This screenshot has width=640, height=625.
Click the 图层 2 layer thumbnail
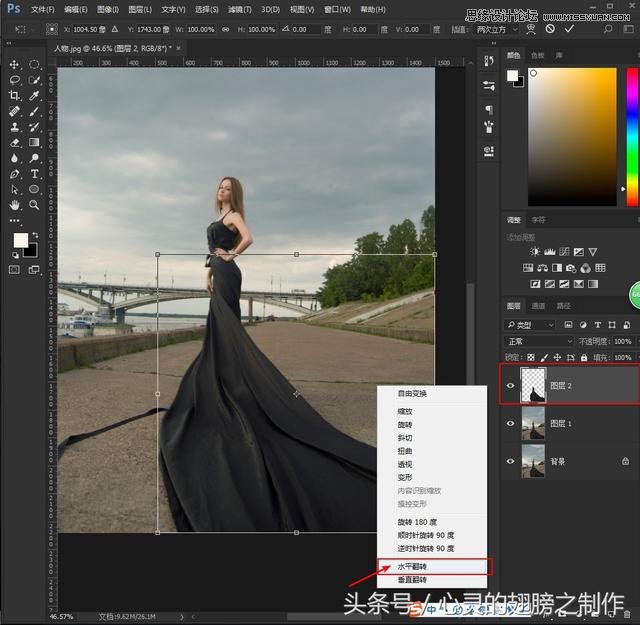coord(533,385)
